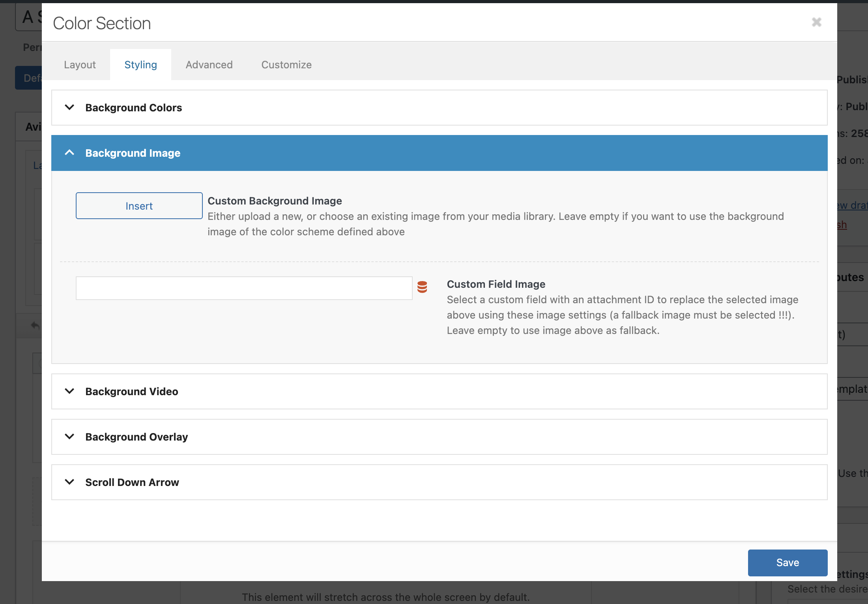
Task: Click the up chevron on Background Image
Action: point(69,153)
